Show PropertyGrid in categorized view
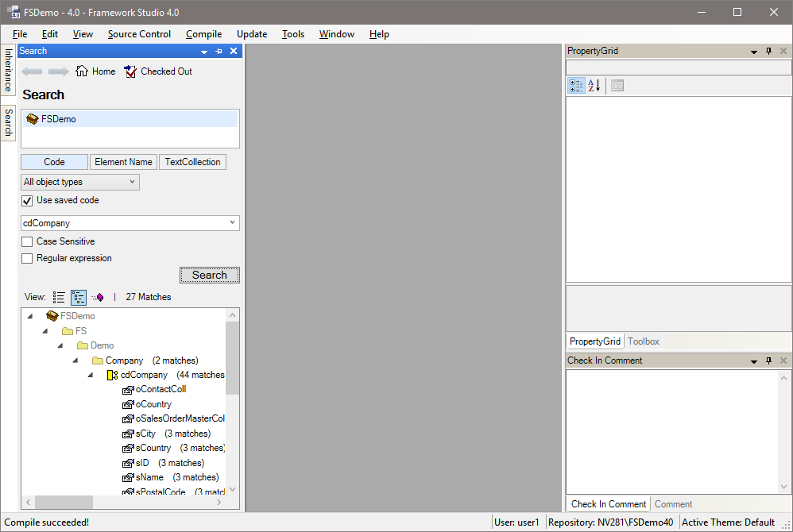This screenshot has width=793, height=532. pos(576,86)
